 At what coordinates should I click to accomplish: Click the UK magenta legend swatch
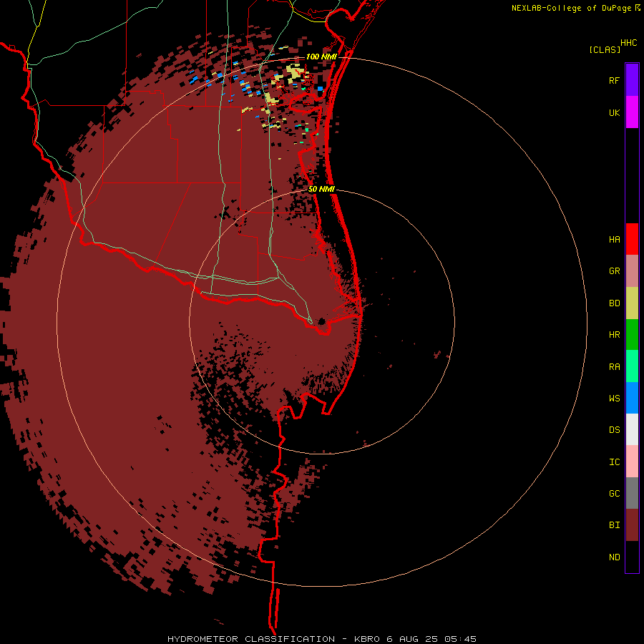[x=632, y=112]
